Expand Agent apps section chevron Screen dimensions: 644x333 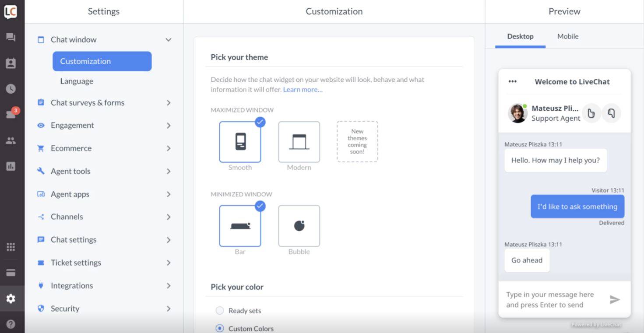click(169, 194)
